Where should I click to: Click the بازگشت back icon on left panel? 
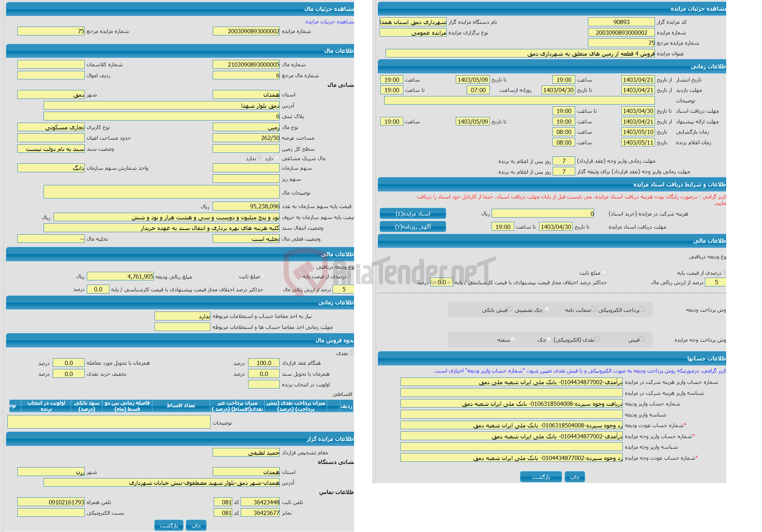pos(169,525)
